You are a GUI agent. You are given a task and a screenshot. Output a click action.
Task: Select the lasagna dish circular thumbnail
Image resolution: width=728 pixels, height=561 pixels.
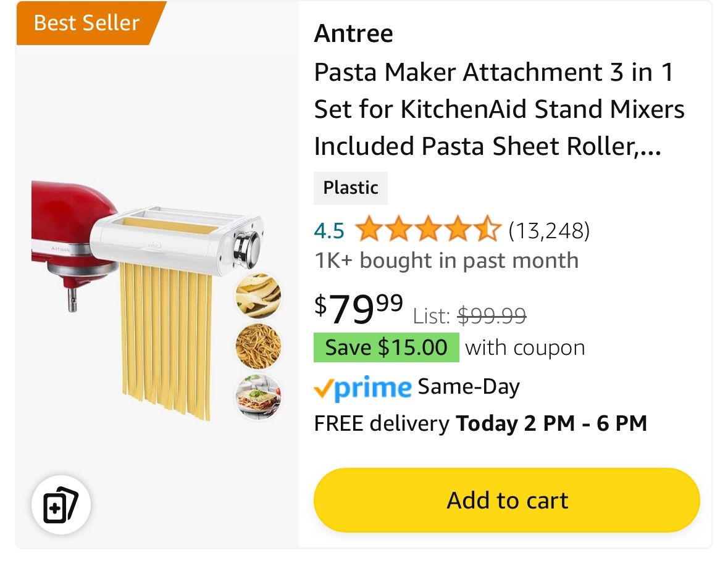[x=258, y=397]
